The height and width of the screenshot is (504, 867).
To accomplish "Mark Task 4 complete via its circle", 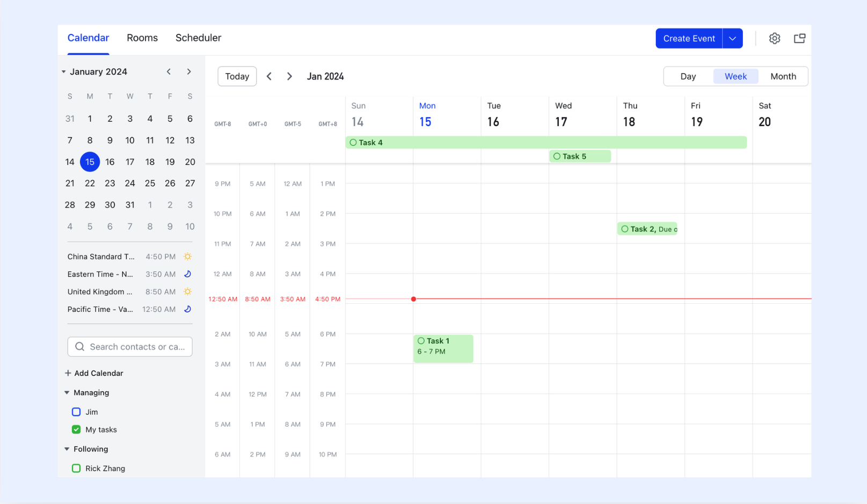I will (353, 143).
